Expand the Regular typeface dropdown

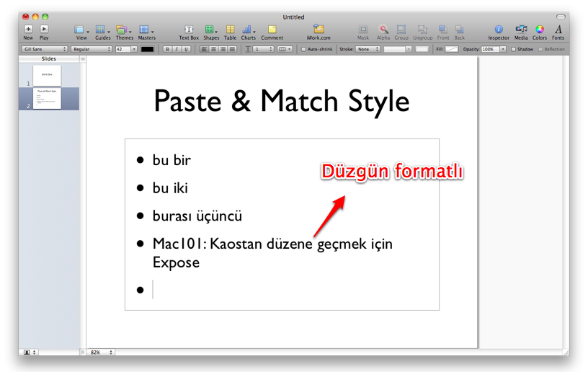pyautogui.click(x=92, y=49)
